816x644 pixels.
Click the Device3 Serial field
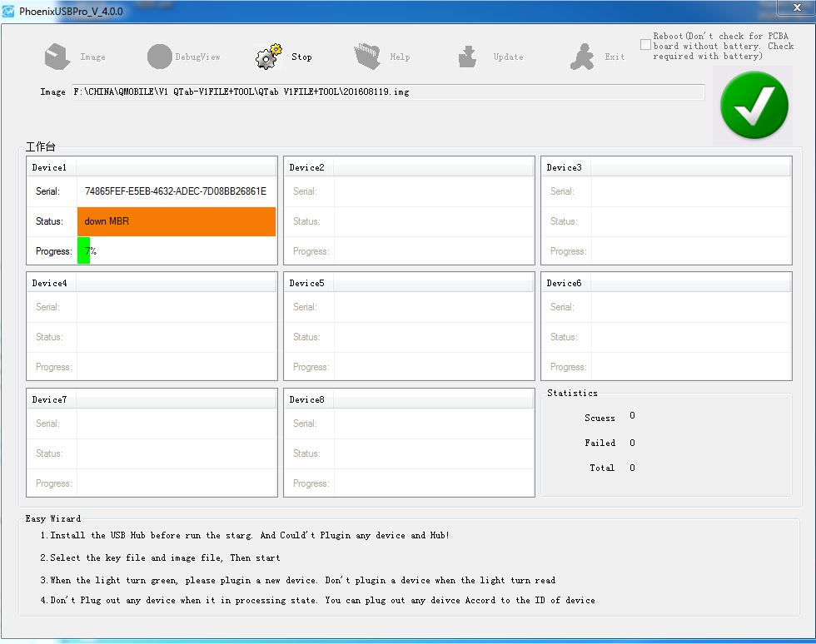pyautogui.click(x=691, y=191)
